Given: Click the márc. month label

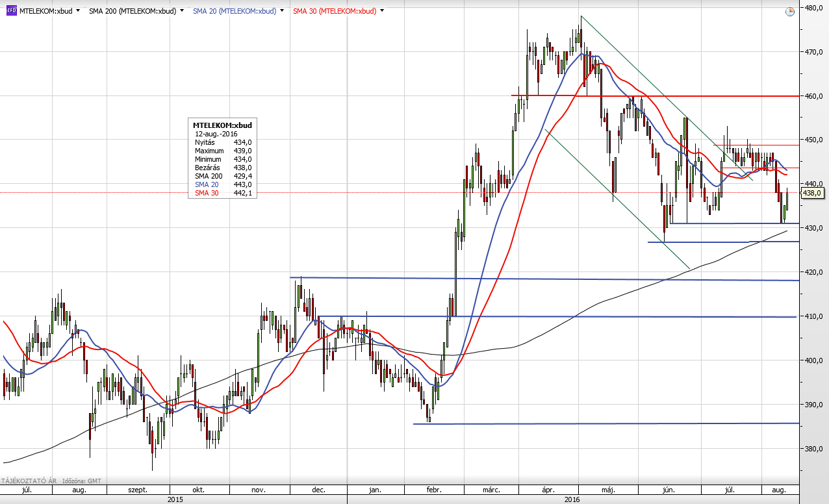Looking at the screenshot, I should point(491,490).
